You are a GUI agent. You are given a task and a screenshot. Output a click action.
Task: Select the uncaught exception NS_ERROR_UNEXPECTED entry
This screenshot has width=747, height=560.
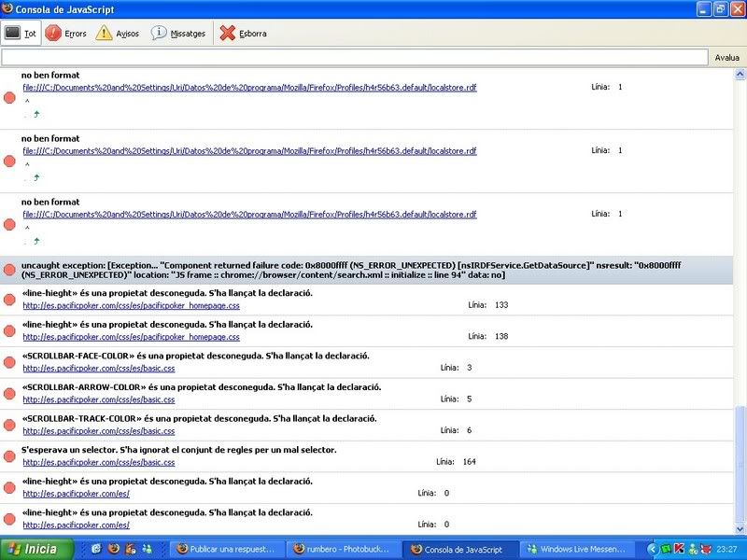(x=366, y=270)
